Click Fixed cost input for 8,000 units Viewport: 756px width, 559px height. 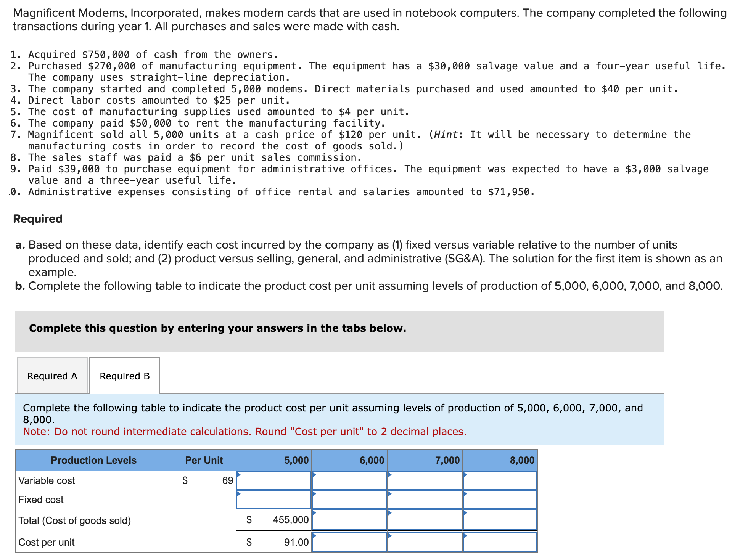pos(500,500)
